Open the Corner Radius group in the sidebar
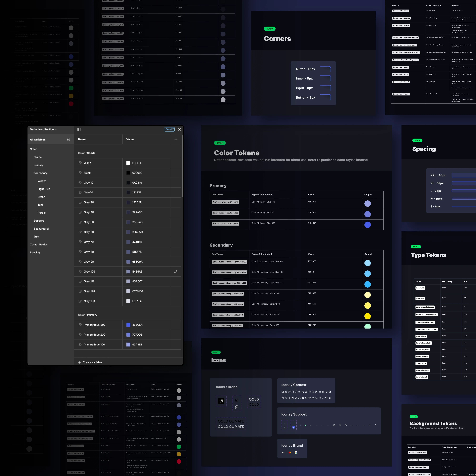Screen dimensions: 476x476 point(39,244)
